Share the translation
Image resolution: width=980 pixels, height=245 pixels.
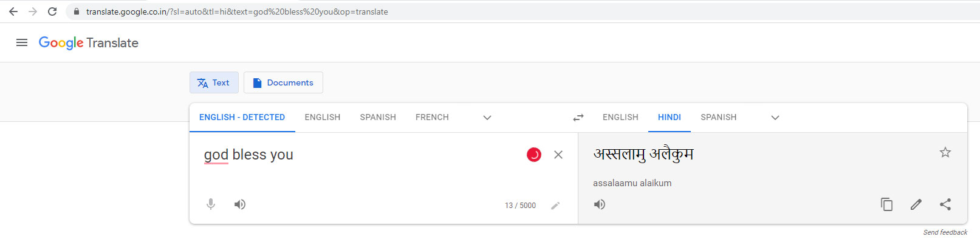945,204
